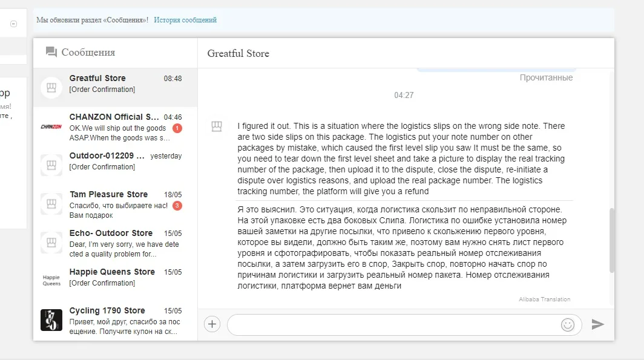Image resolution: width=644 pixels, height=360 pixels.
Task: Click store icon beside received message
Action: click(x=217, y=126)
